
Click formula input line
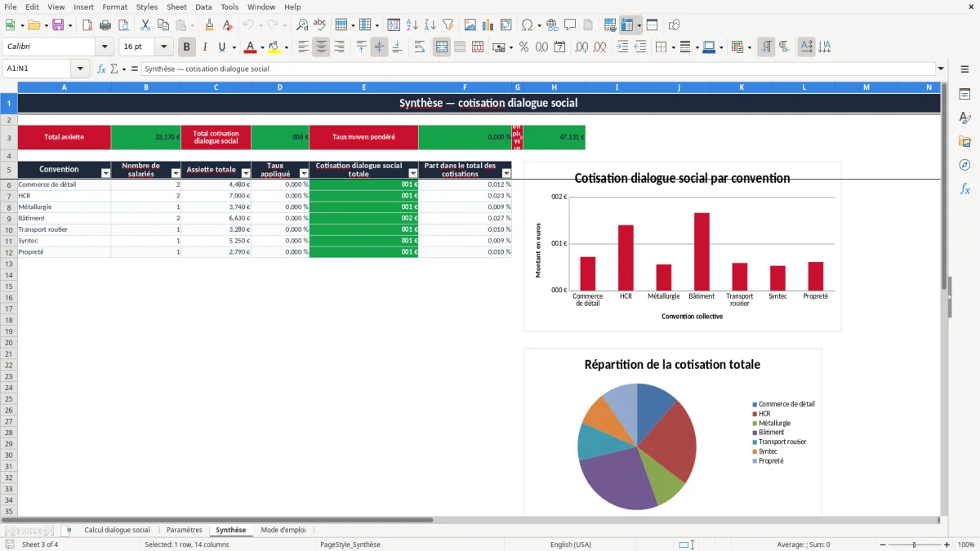[537, 69]
